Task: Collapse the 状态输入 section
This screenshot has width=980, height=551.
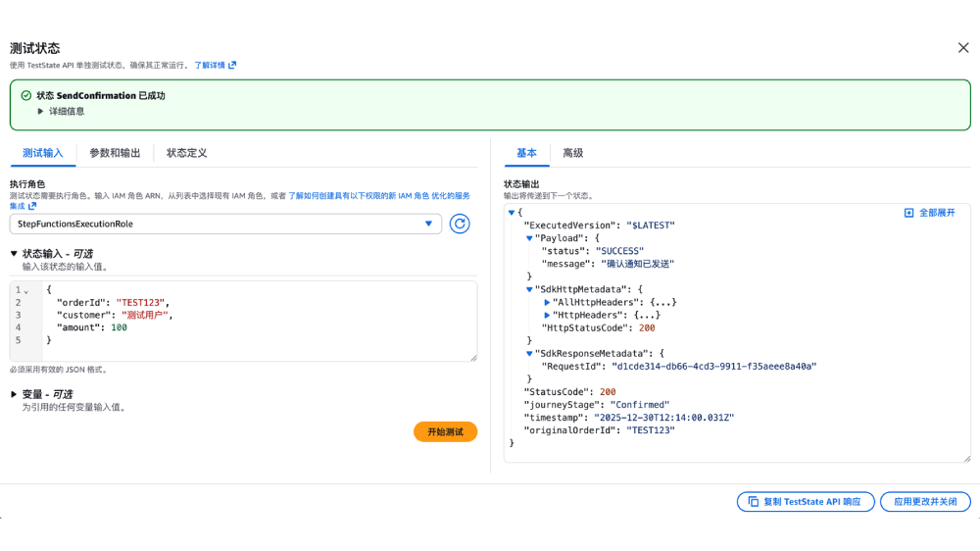Action: 15,254
